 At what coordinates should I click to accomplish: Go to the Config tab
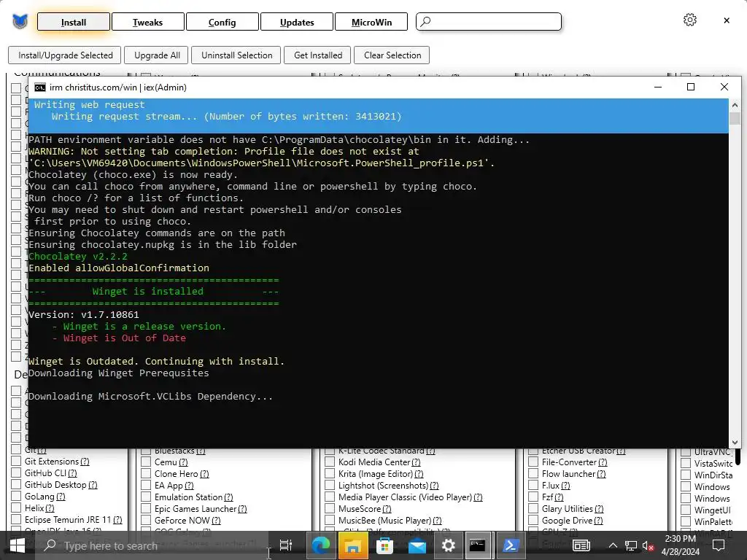click(222, 22)
